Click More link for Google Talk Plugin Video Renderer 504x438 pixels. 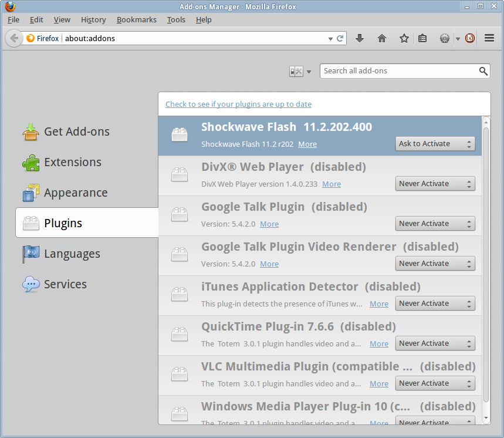(x=269, y=264)
